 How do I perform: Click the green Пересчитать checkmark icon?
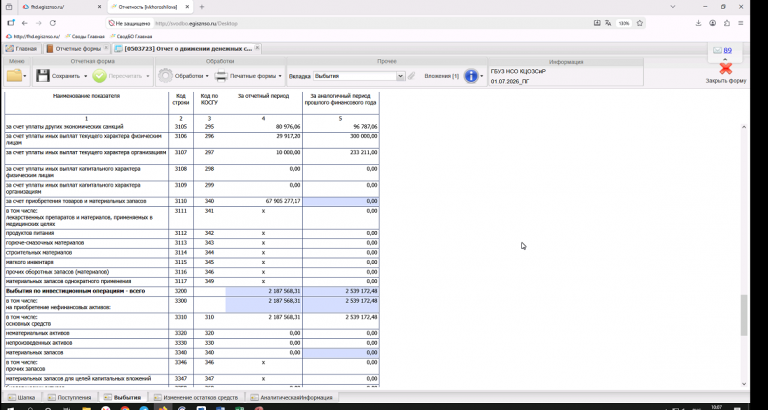click(x=99, y=76)
